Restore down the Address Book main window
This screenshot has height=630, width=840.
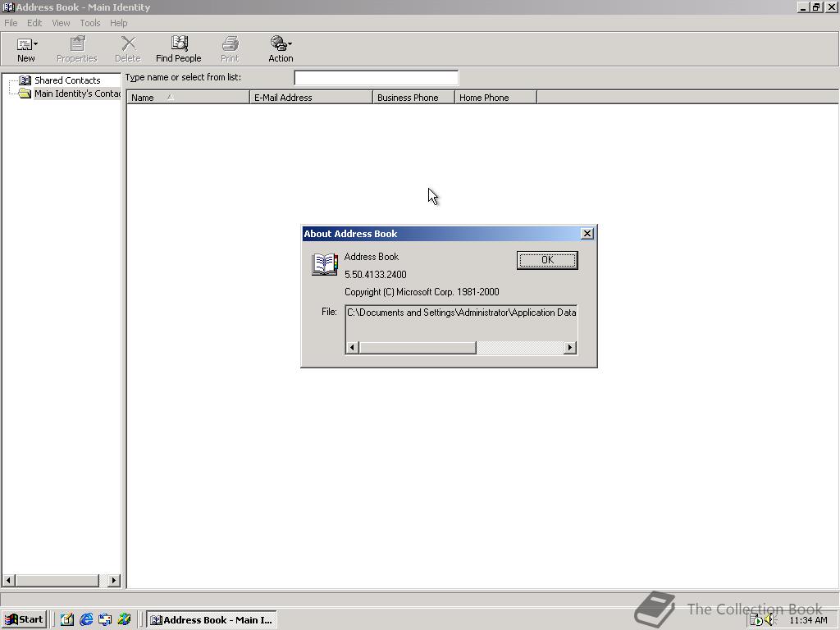(816, 7)
